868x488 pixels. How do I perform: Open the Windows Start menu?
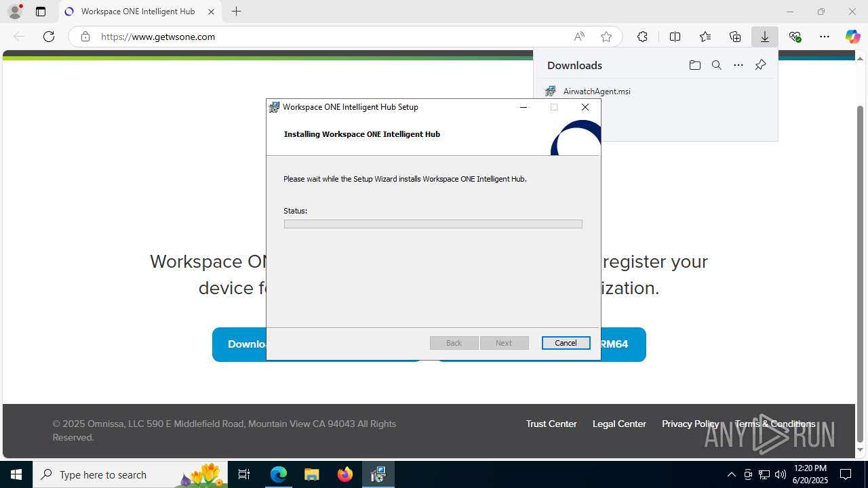click(x=16, y=474)
